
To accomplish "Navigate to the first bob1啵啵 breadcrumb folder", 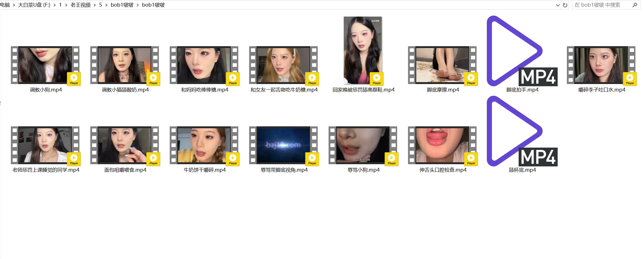I will (122, 5).
